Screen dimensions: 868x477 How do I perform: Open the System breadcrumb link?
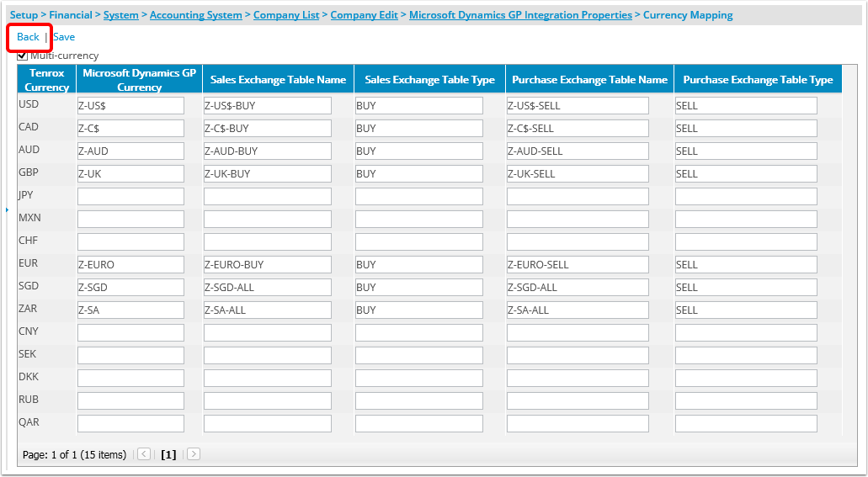tap(120, 15)
